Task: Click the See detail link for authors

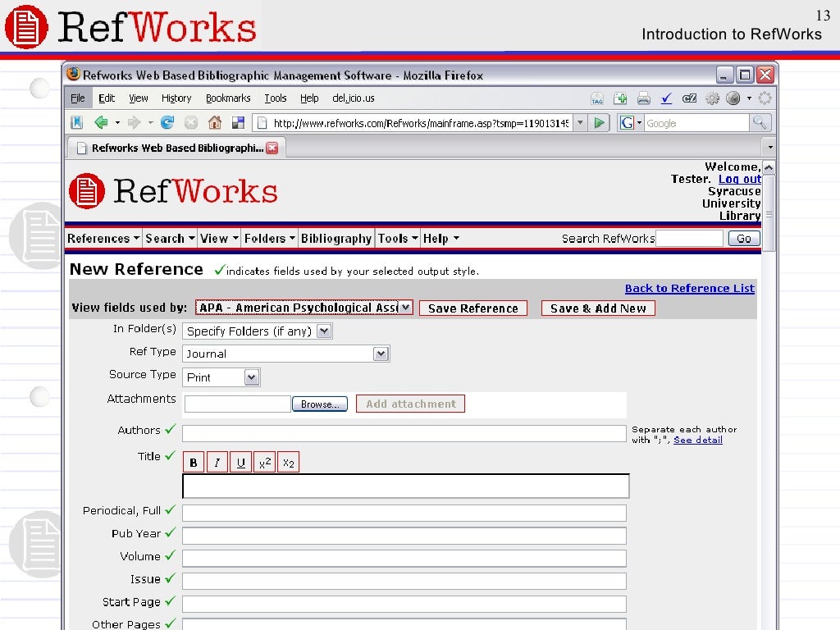Action: click(697, 440)
